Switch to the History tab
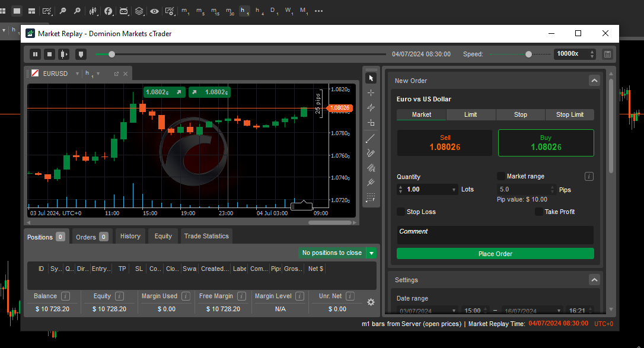The width and height of the screenshot is (644, 348). point(130,236)
